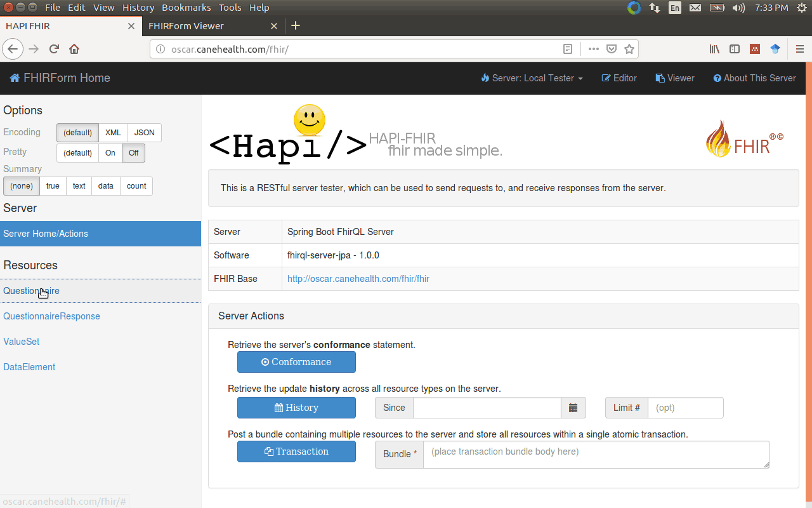
Task: Open the Editor link in navbar
Action: [619, 78]
